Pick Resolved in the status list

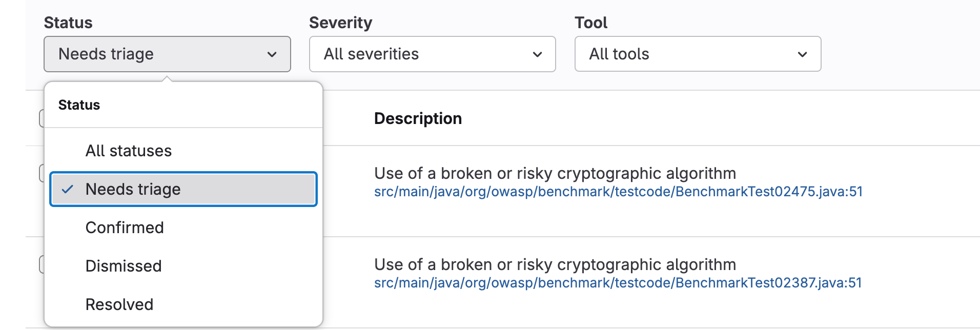coord(119,304)
